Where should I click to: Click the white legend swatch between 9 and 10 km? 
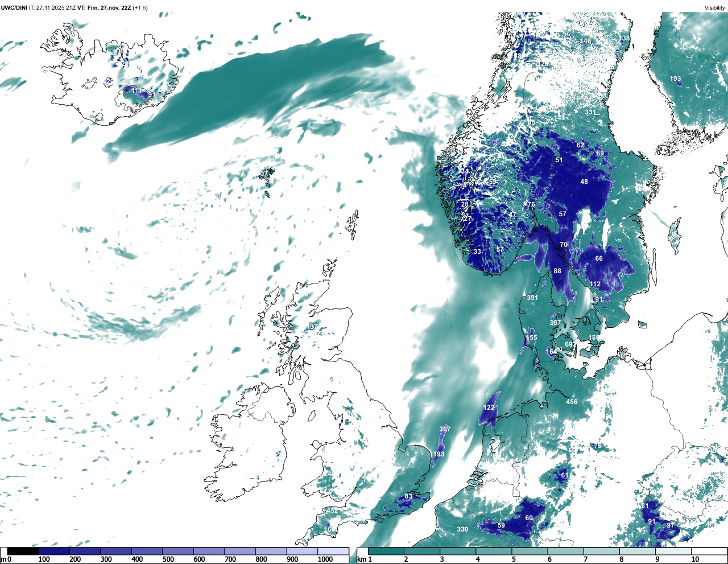pos(674,551)
